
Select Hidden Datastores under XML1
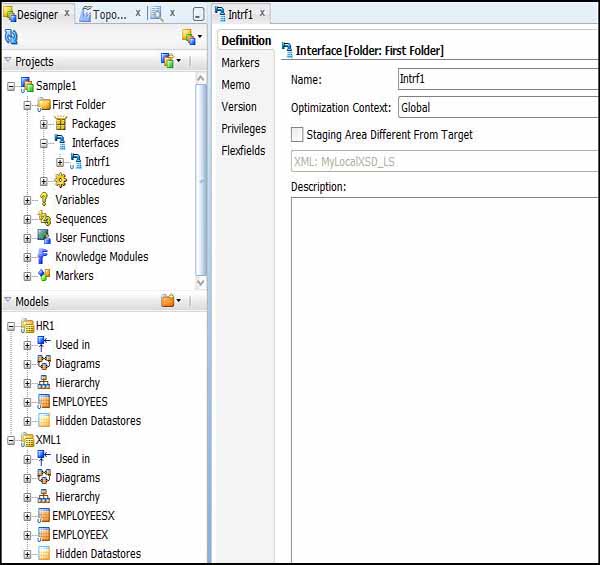(98, 553)
